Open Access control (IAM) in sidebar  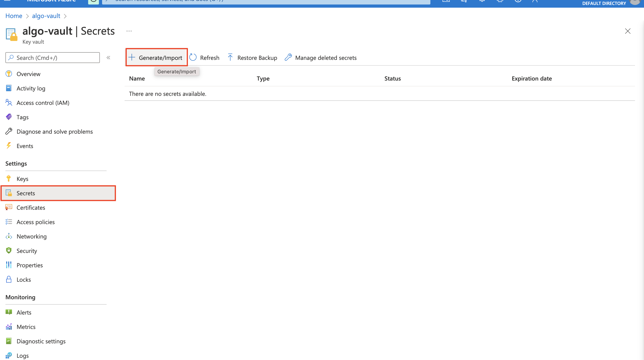pos(43,103)
